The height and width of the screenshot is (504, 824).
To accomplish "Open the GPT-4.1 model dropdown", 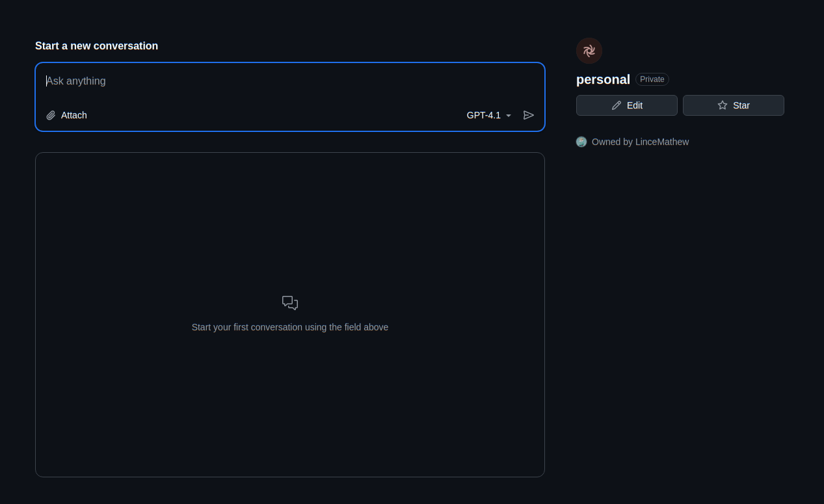I will click(489, 115).
